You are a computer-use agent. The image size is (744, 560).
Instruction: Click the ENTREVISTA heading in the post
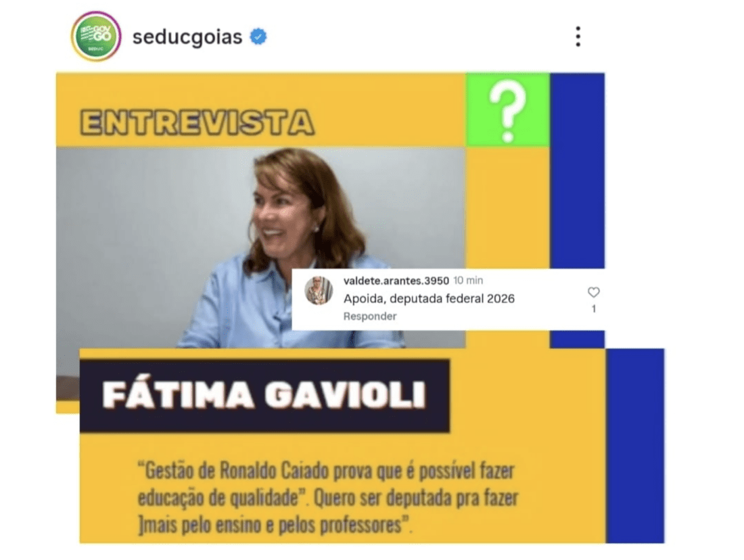pyautogui.click(x=197, y=123)
